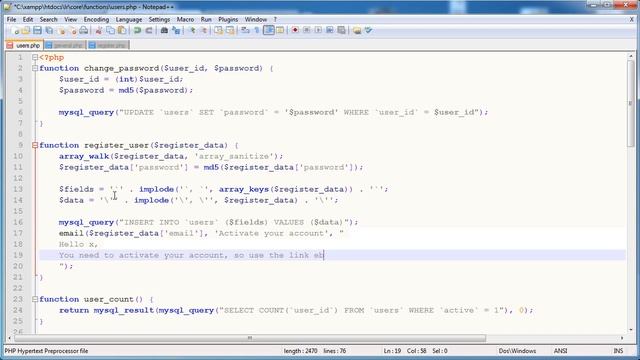Switch to the users.php tab

tap(24, 45)
